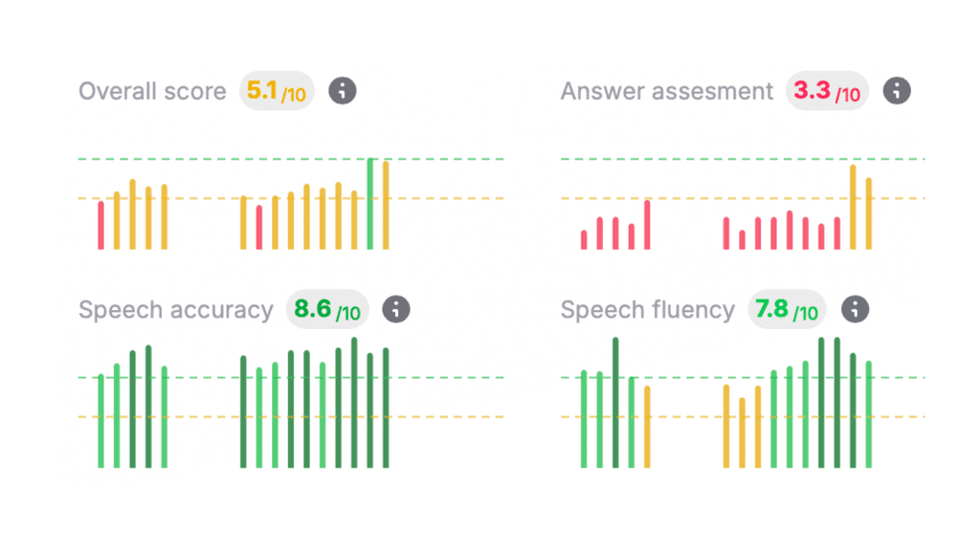Select the last bar in Speech accuracy chart
Viewport: 980px width, 551px height.
386,408
